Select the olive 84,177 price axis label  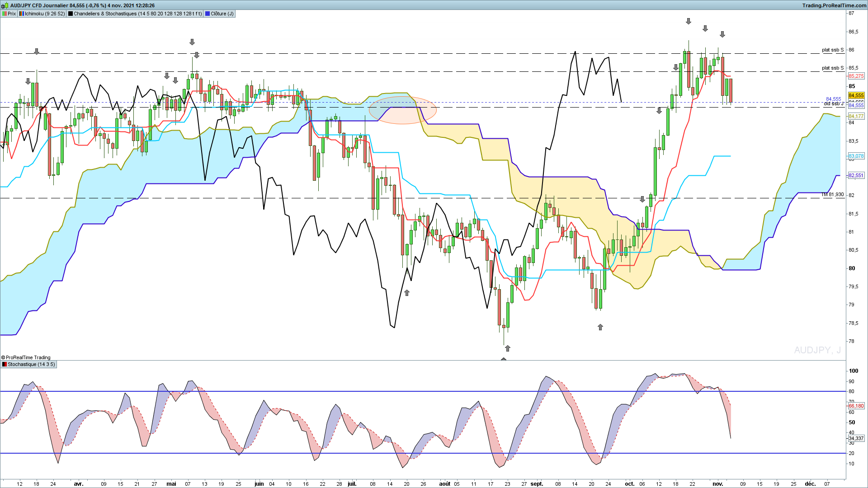(856, 116)
